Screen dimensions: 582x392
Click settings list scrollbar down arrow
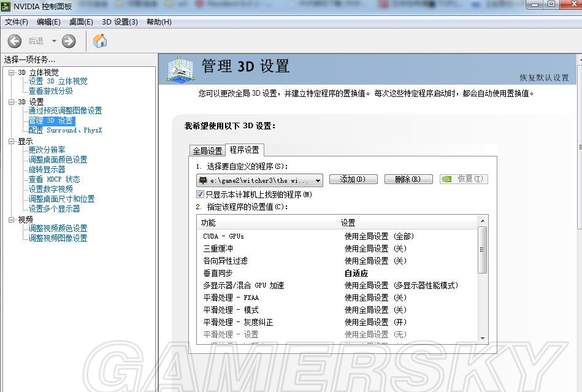click(x=483, y=338)
